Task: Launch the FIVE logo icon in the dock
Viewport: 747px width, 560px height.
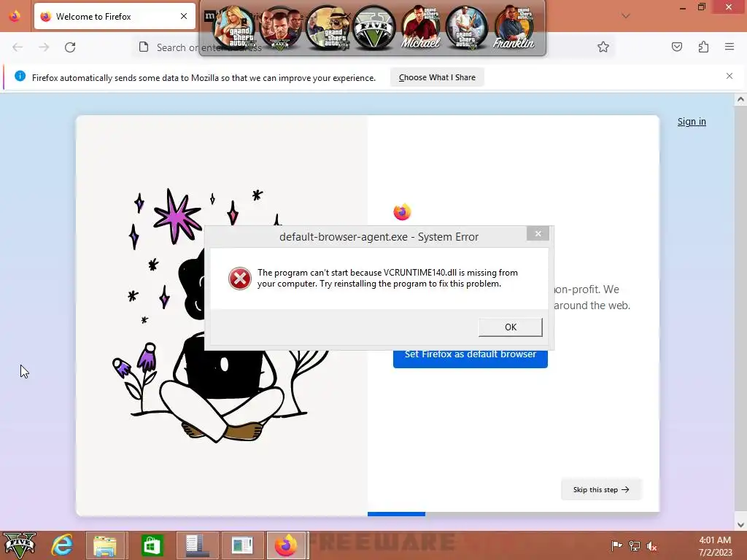Action: (373, 28)
